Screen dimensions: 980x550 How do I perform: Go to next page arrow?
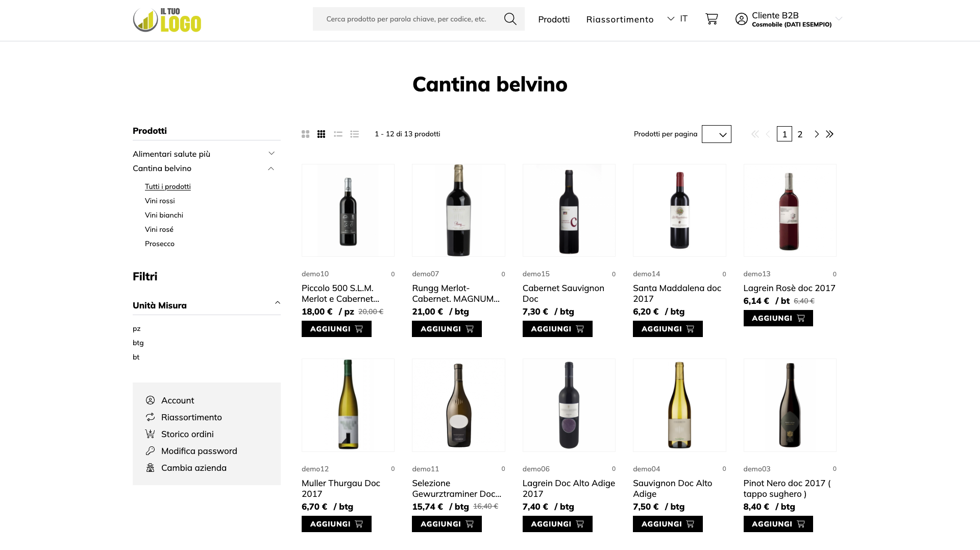(x=817, y=134)
